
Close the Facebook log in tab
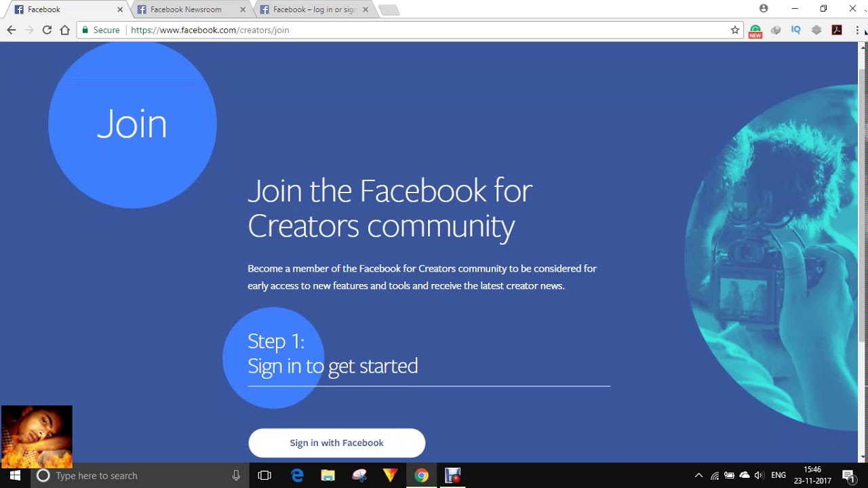[366, 9]
